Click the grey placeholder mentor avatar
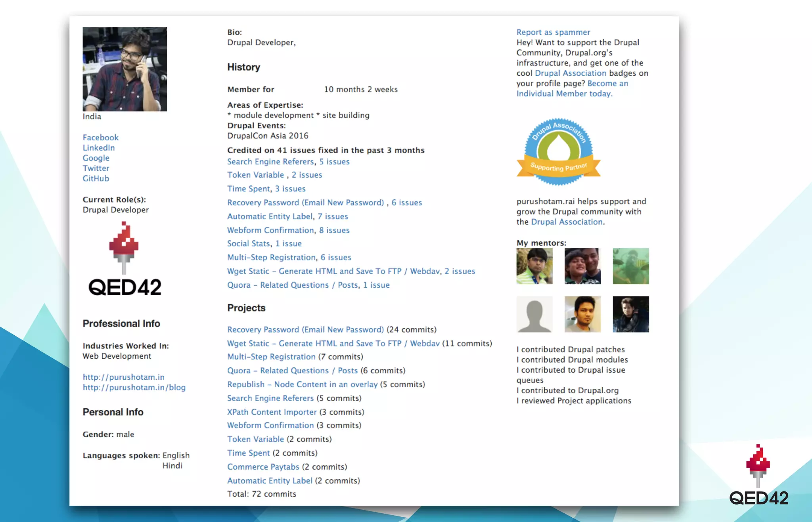812x522 pixels. point(534,314)
